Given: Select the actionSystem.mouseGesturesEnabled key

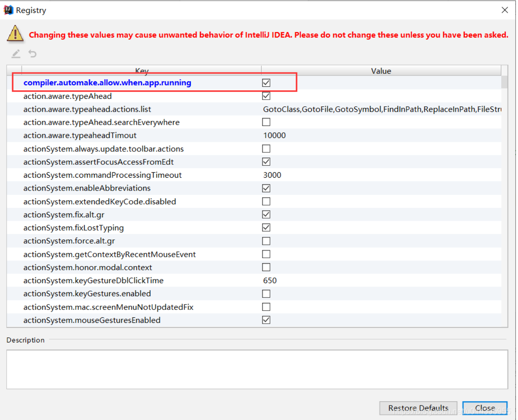Looking at the screenshot, I should [92, 320].
